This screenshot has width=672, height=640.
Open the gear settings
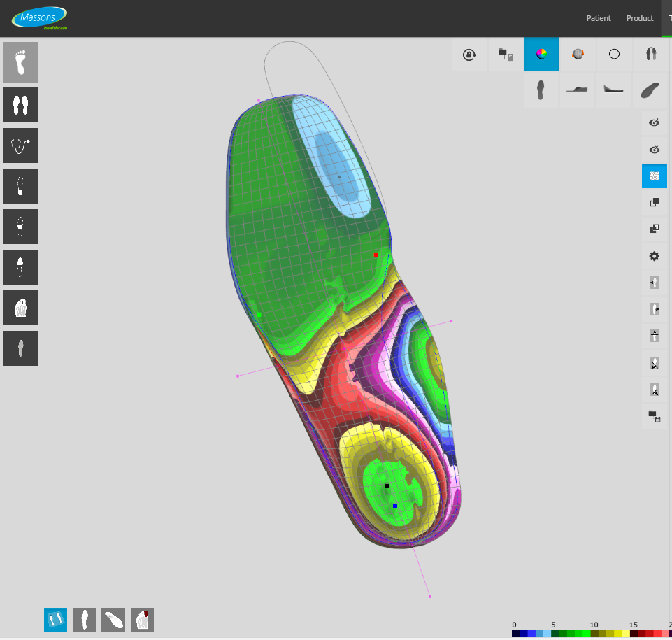tap(654, 256)
